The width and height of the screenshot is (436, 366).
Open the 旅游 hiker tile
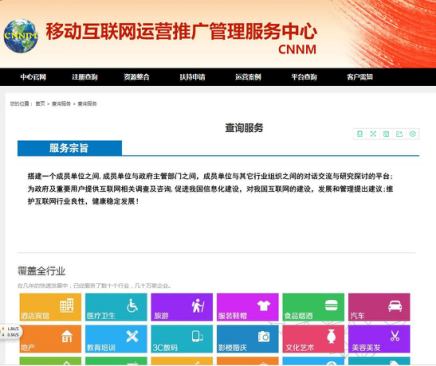click(x=182, y=307)
